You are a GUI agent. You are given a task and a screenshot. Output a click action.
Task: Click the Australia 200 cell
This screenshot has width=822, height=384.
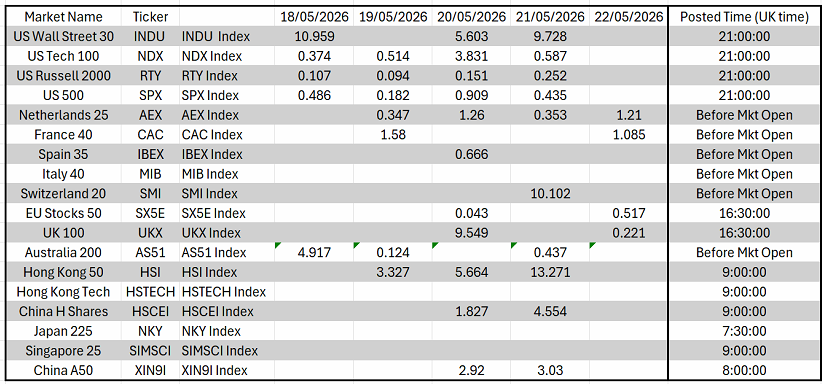[63, 252]
